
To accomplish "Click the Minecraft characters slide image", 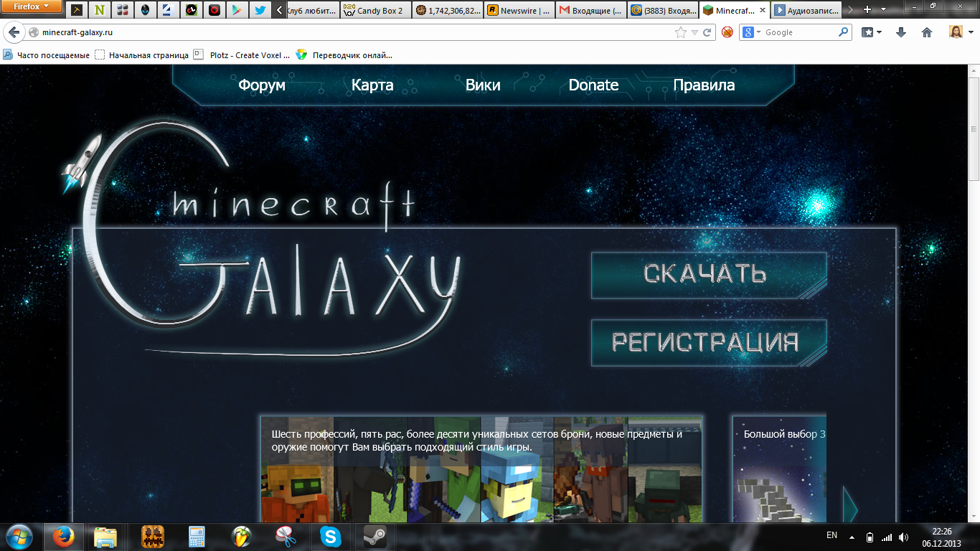I will point(481,469).
